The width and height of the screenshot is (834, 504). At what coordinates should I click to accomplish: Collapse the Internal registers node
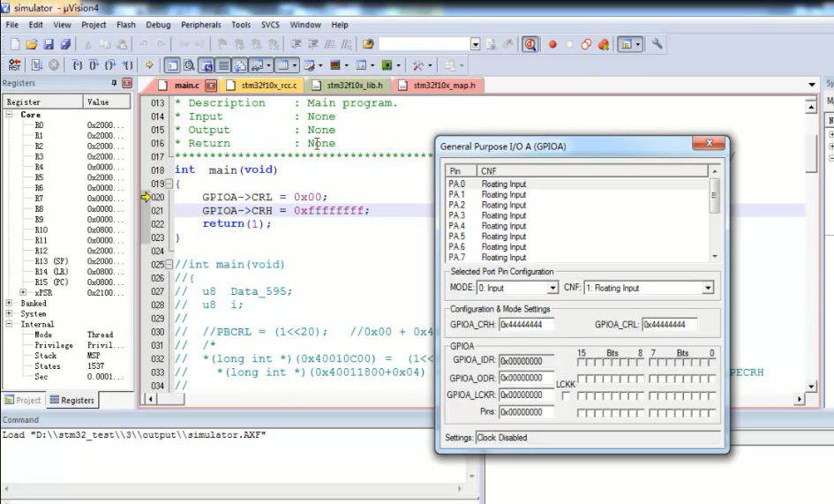(x=9, y=324)
